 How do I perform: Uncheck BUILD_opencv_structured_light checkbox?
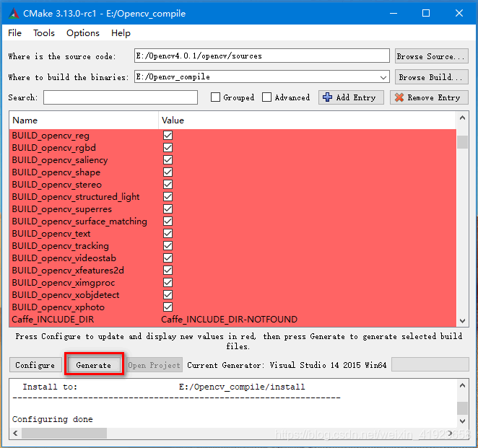point(168,197)
